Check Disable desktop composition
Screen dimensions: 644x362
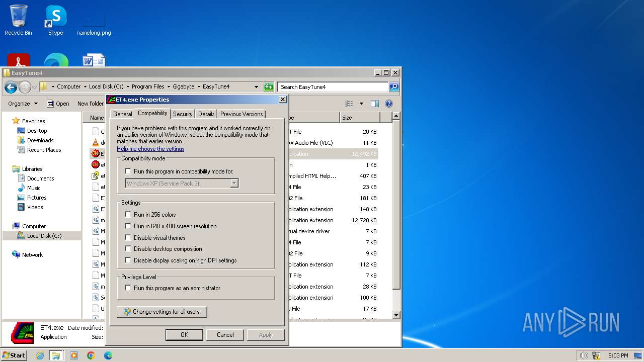128,249
